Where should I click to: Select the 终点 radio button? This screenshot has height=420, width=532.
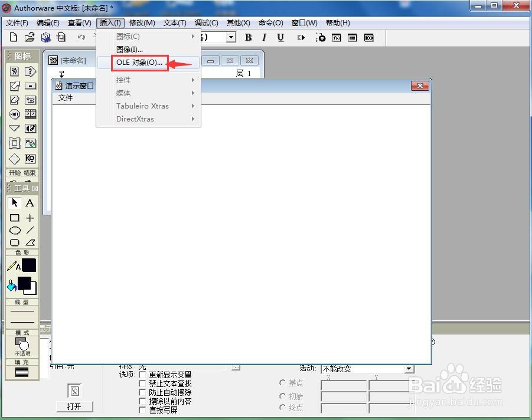[x=282, y=407]
